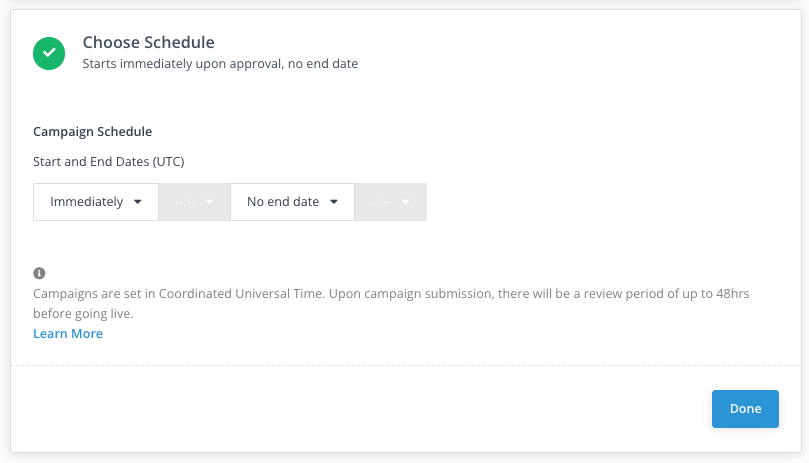Screen dimensions: 809x463
Task: Open the No end date dropdown
Action: pos(292,202)
